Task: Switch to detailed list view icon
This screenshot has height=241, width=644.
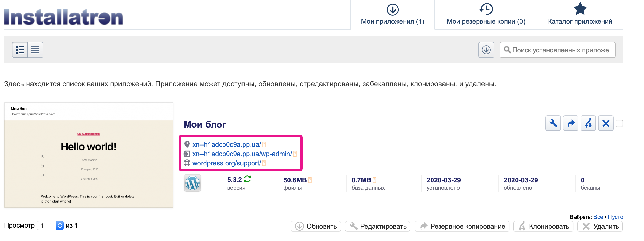Action: [20, 50]
